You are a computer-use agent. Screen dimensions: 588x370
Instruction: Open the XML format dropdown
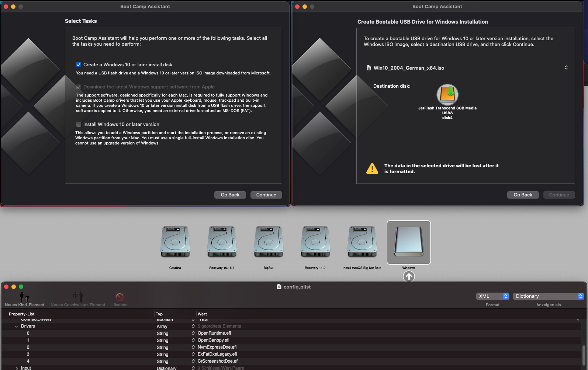point(492,296)
